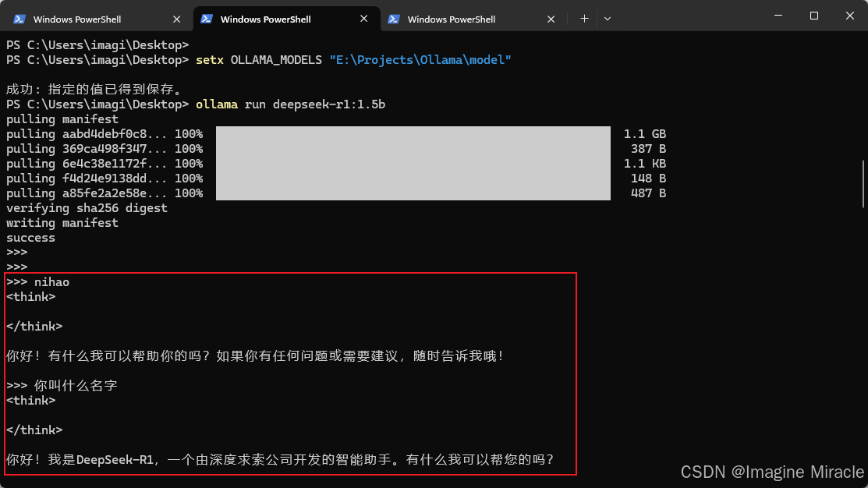Screen dimensions: 868x488
Task: Click the 387 B size value
Action: [648, 150]
